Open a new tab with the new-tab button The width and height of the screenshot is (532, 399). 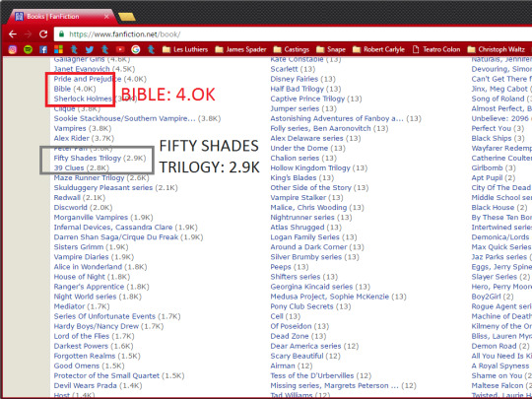click(127, 17)
